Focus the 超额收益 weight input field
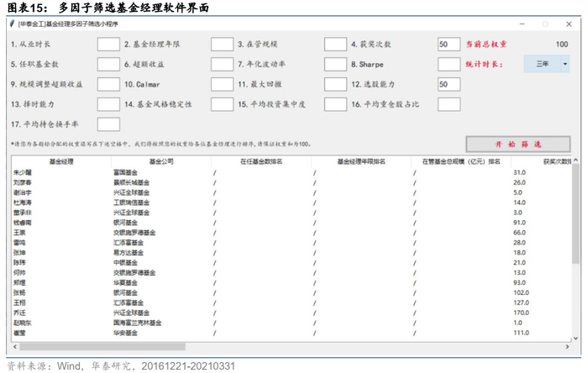 tap(222, 64)
